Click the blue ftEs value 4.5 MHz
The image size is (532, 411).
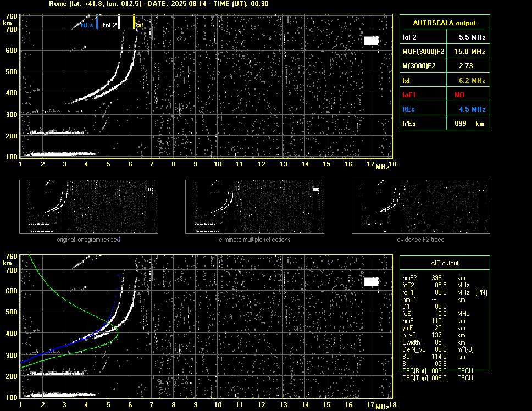tap(472, 109)
